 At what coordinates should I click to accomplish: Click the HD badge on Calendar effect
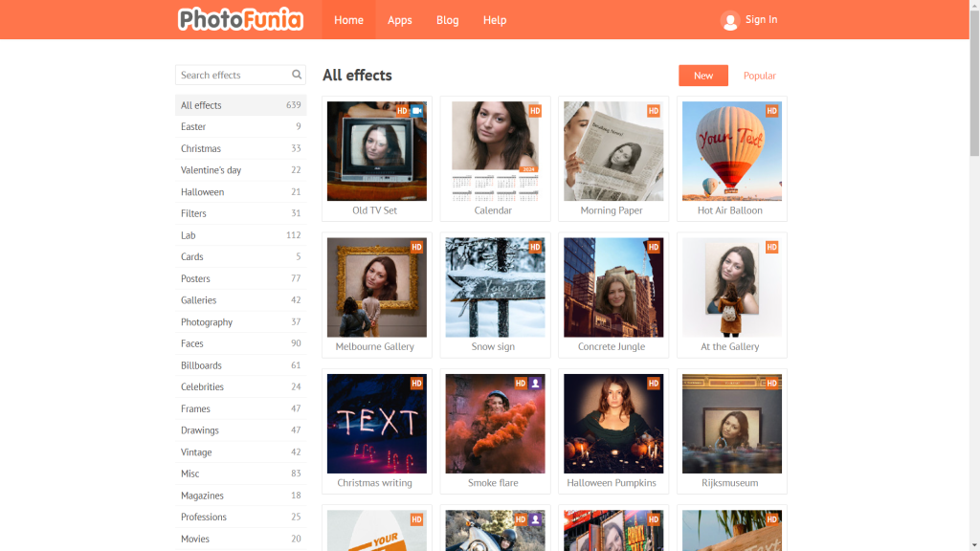535,111
